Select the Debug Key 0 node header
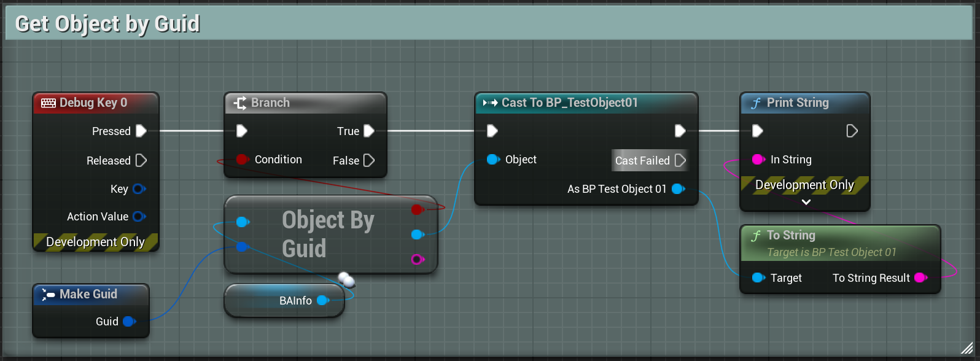Viewport: 980px width, 361px height. (96, 103)
